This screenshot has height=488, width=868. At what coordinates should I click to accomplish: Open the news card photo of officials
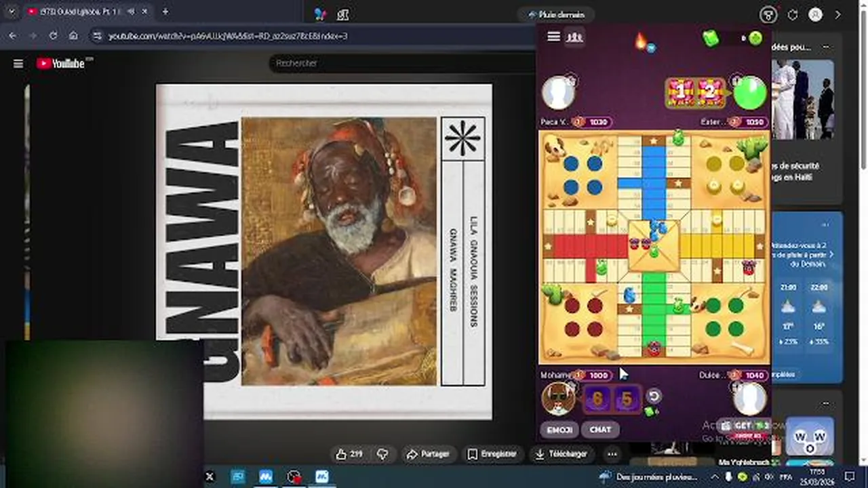[x=802, y=99]
